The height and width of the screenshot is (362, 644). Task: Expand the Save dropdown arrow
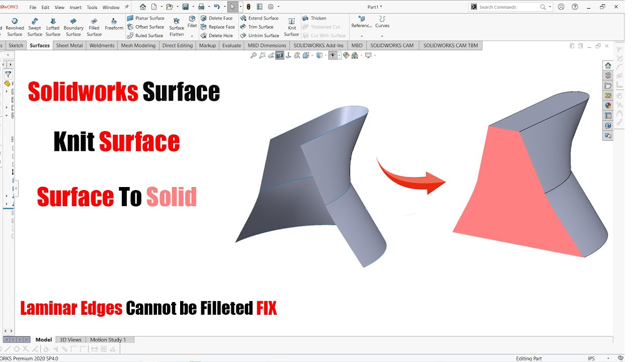coord(192,7)
